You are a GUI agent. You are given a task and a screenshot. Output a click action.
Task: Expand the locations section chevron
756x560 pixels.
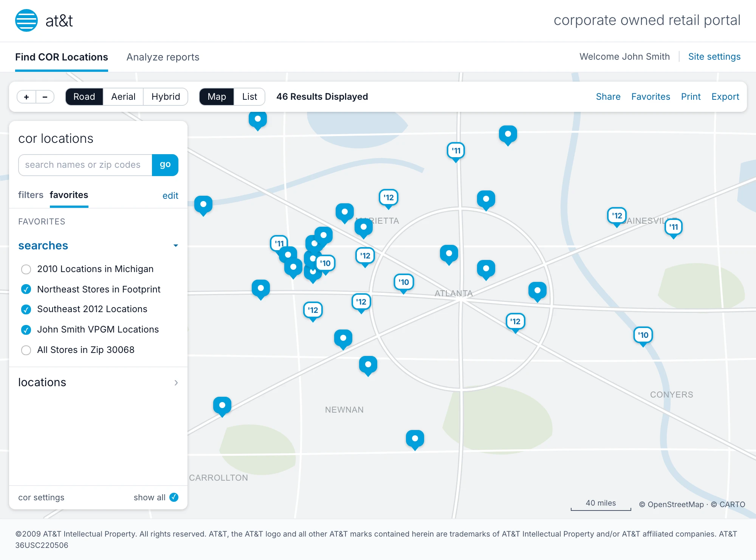[x=176, y=383]
